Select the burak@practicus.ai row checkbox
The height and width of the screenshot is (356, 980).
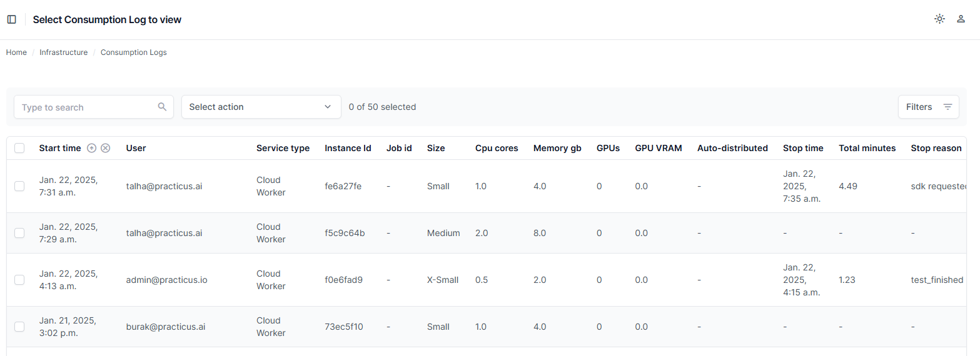[19, 327]
